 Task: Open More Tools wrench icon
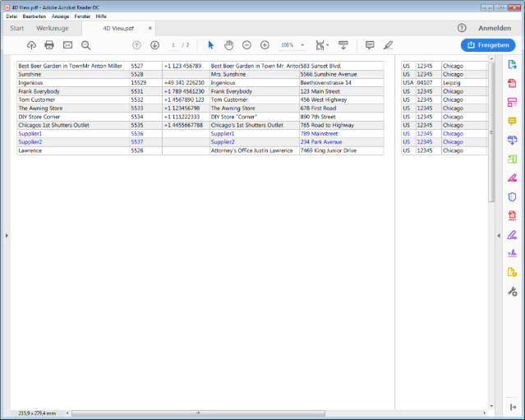click(x=512, y=292)
